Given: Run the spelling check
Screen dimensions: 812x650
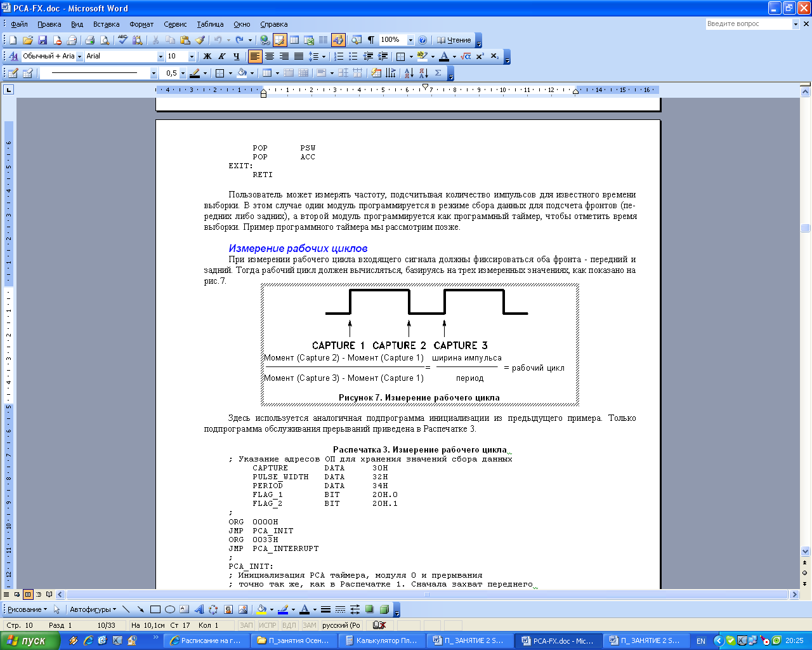Looking at the screenshot, I should click(x=123, y=40).
